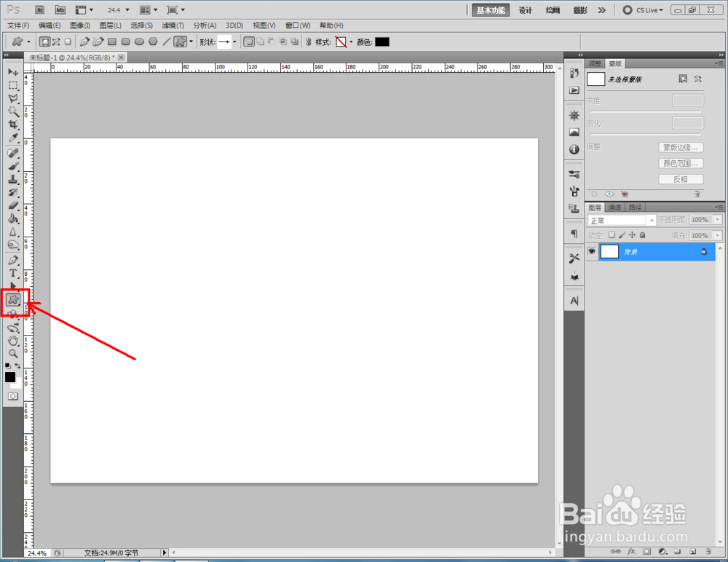728x562 pixels.
Task: Select the Eyedropper tool
Action: click(13, 138)
